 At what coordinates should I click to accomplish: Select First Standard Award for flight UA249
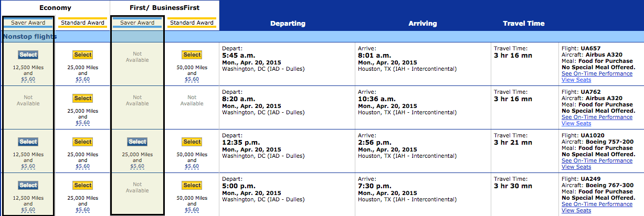[192, 185]
